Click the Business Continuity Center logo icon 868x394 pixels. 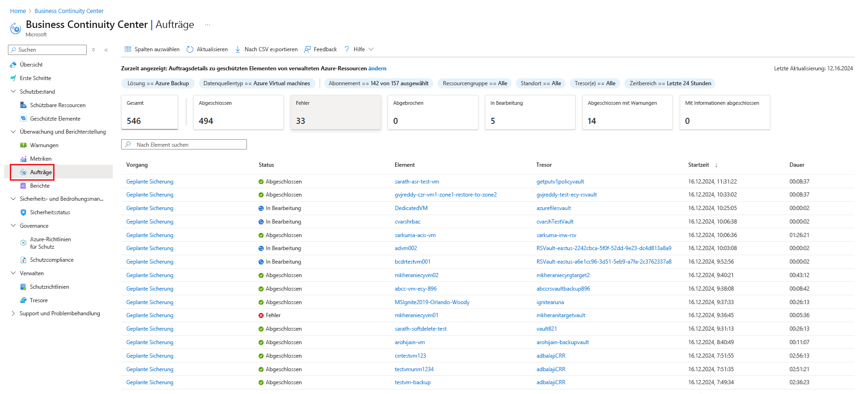point(15,29)
